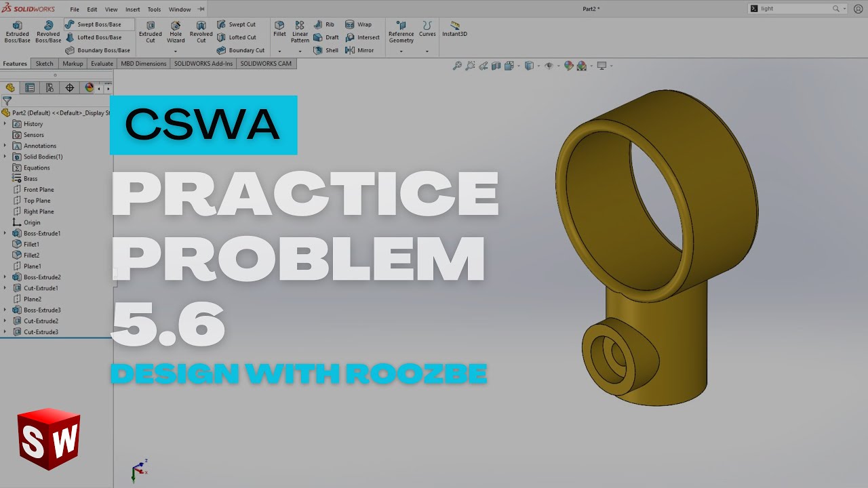The height and width of the screenshot is (488, 868).
Task: Expand Solid Bodies(1) tree node
Action: [x=5, y=157]
